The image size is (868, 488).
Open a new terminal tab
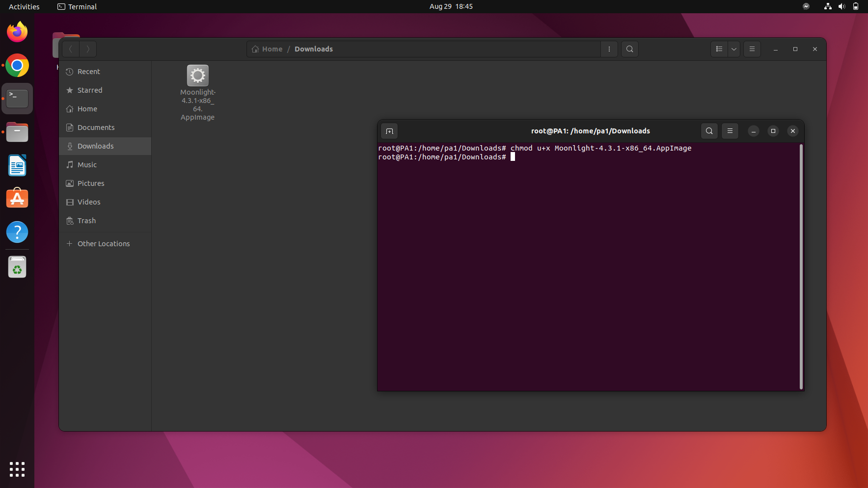tap(389, 131)
